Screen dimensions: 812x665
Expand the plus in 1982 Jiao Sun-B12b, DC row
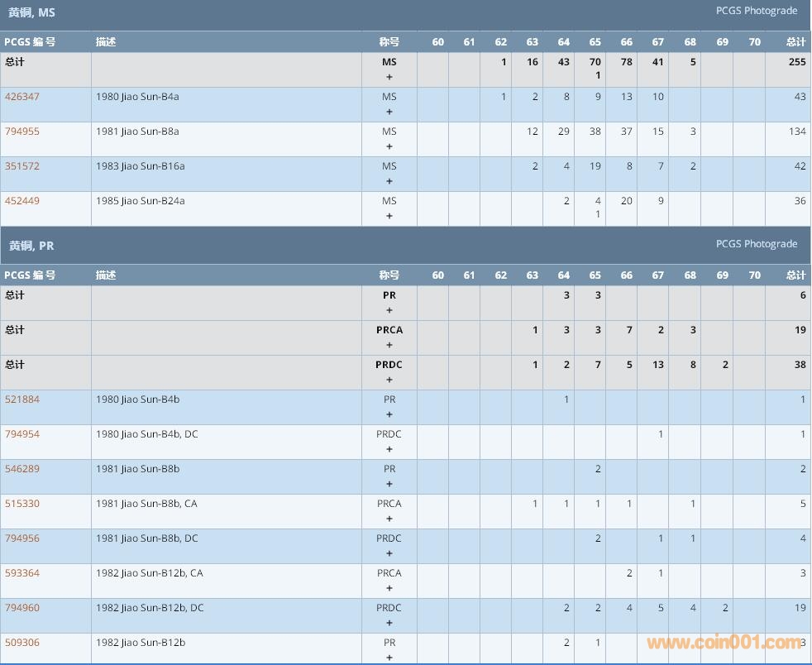point(389,623)
